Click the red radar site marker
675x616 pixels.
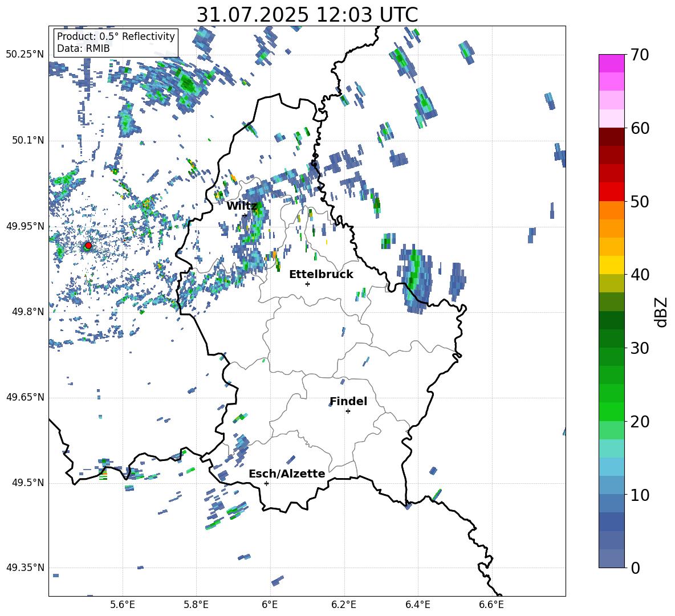tap(88, 246)
